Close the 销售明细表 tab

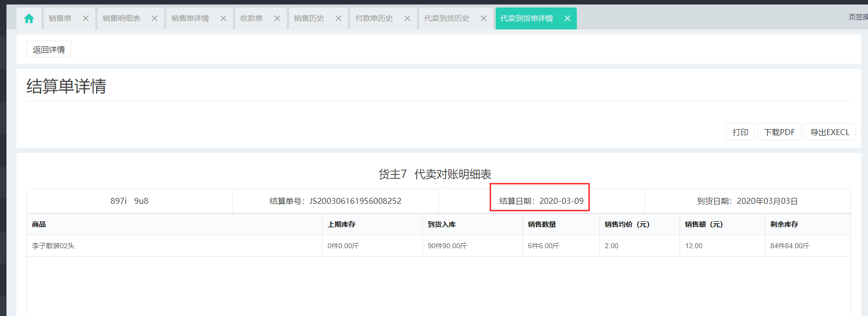155,18
